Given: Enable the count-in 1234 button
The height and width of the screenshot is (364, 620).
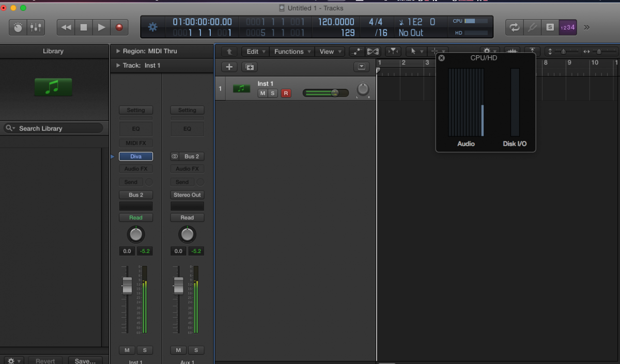Looking at the screenshot, I should (567, 27).
